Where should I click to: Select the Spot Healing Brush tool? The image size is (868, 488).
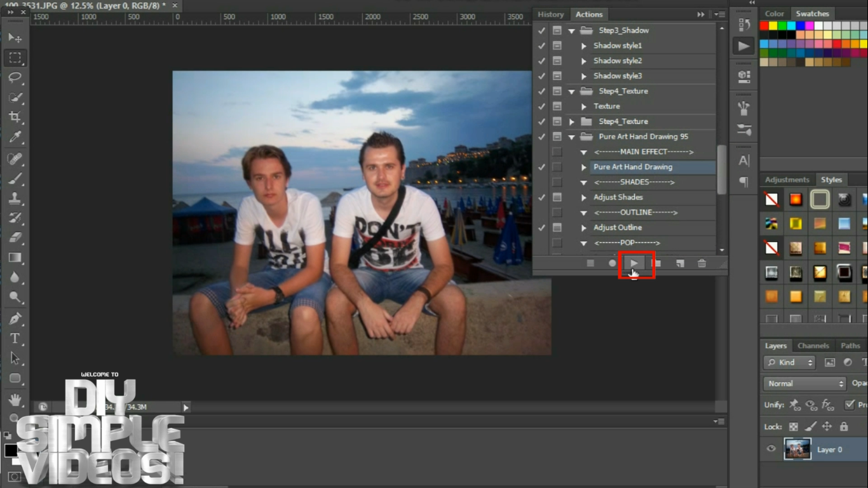[15, 159]
